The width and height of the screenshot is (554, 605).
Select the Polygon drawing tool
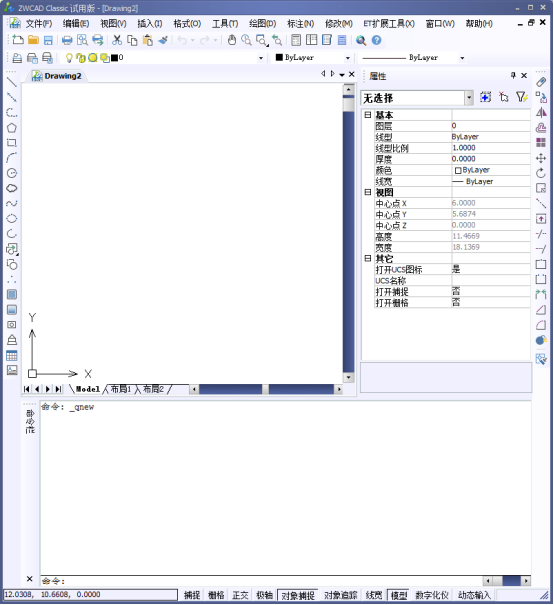[x=12, y=128]
